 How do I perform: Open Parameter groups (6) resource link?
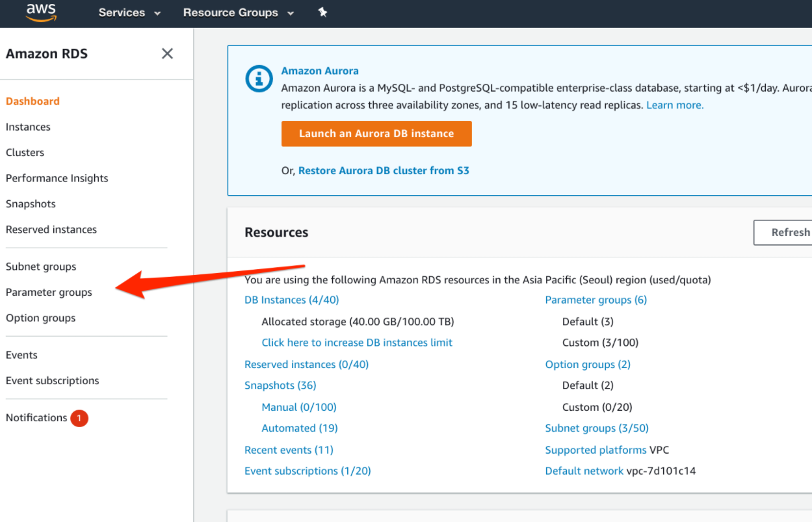pyautogui.click(x=596, y=300)
